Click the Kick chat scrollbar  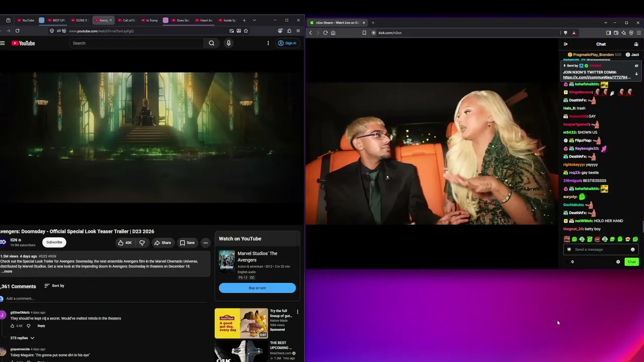(x=642, y=226)
